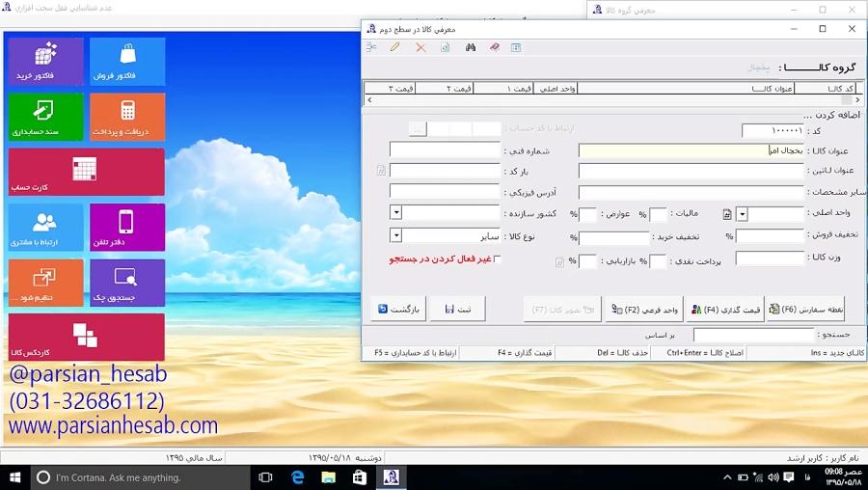Open the دفتر تلفن phone tile
868x490 pixels.
pos(127,228)
